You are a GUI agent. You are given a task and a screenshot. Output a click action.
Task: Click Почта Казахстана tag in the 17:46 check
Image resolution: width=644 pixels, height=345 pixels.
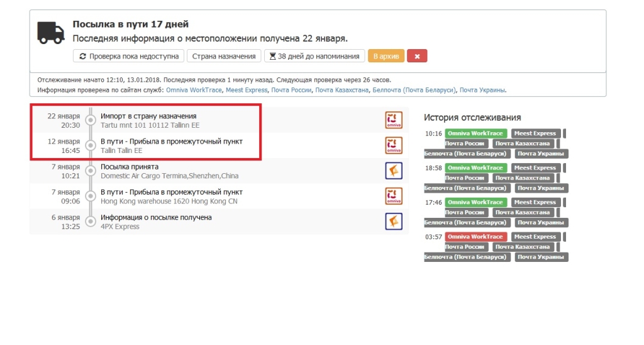pos(522,213)
